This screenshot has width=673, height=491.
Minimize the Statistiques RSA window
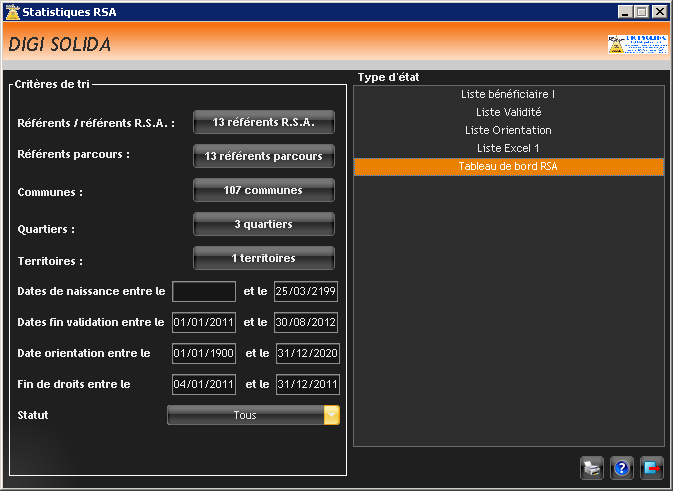click(625, 11)
